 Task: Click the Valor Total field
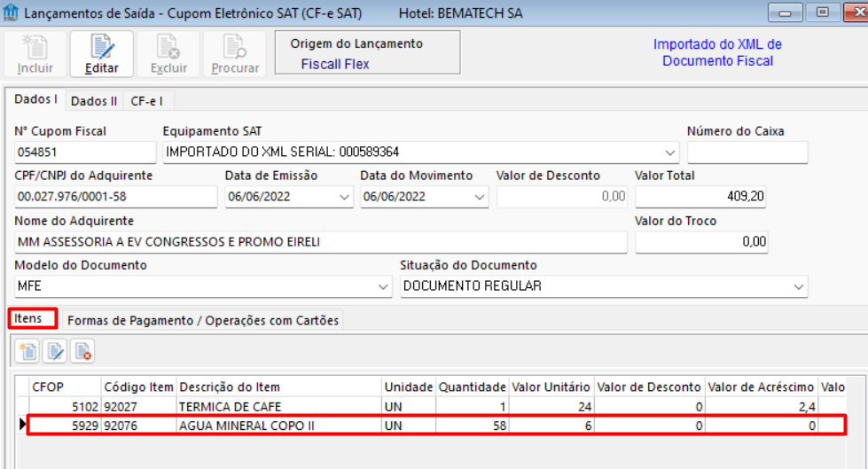point(700,197)
